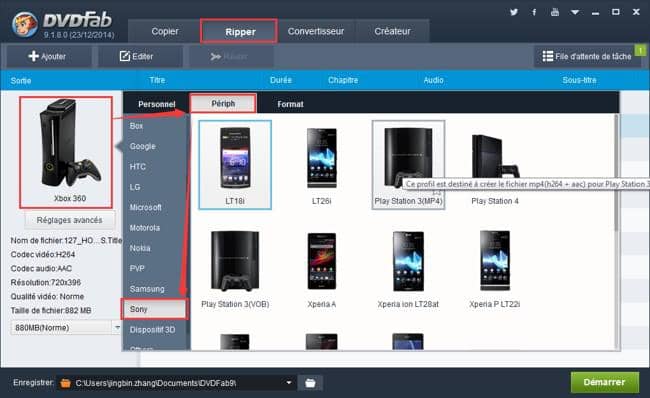
Task: Select Samsung in the brand list
Action: (147, 289)
